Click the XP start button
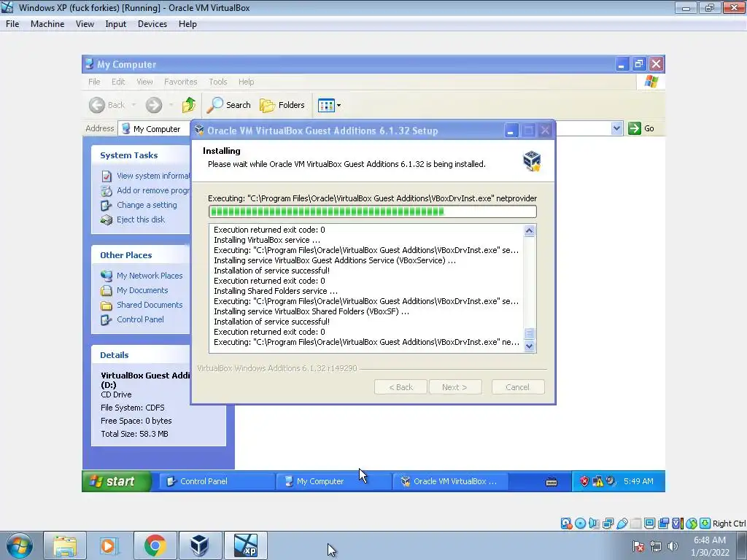Screen dimensions: 747x560 point(117,481)
